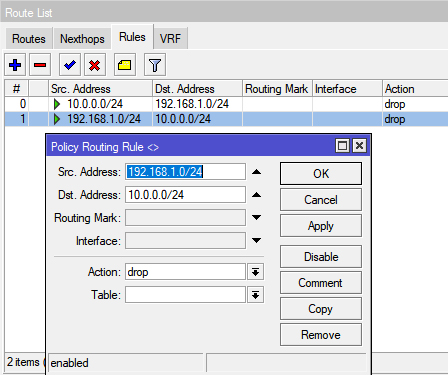Switch to the Routes tab

coord(29,39)
